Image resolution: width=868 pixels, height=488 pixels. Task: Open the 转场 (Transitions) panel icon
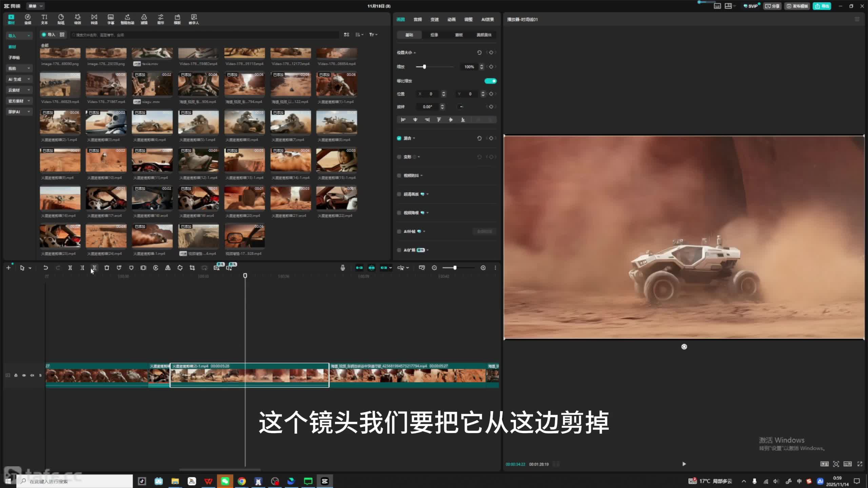pos(94,19)
